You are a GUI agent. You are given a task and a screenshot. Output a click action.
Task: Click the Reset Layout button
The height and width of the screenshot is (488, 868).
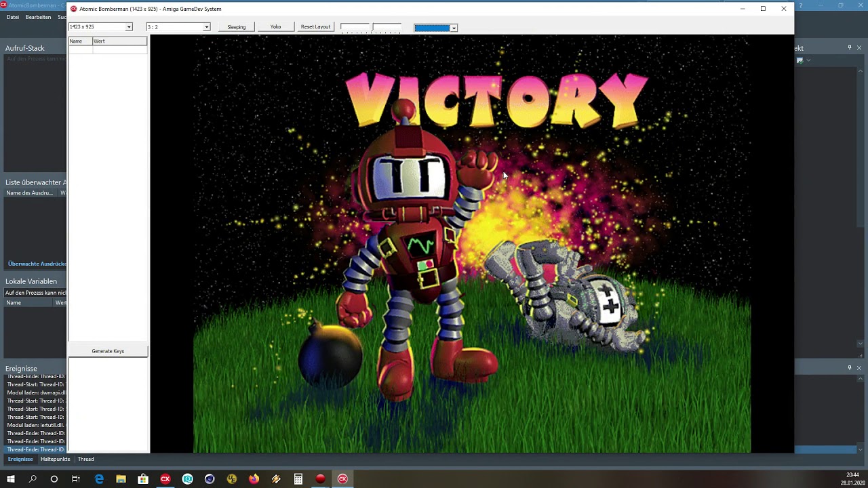(315, 26)
